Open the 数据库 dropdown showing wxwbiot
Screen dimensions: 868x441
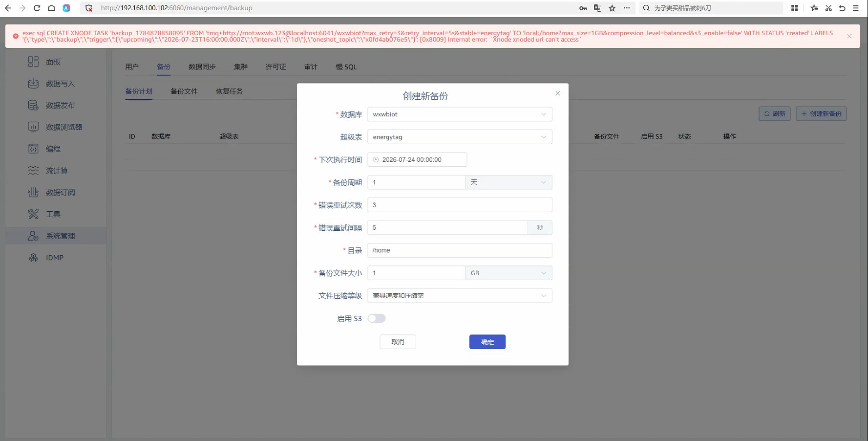[x=460, y=114]
